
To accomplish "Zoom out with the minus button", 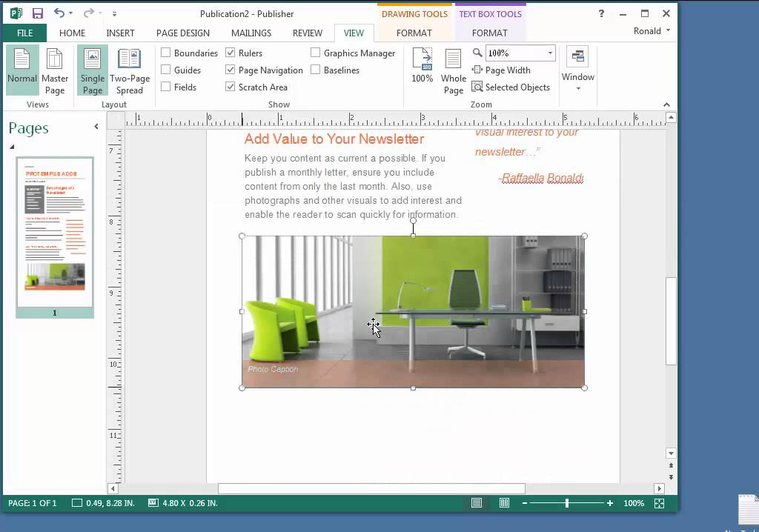I will pyautogui.click(x=525, y=503).
